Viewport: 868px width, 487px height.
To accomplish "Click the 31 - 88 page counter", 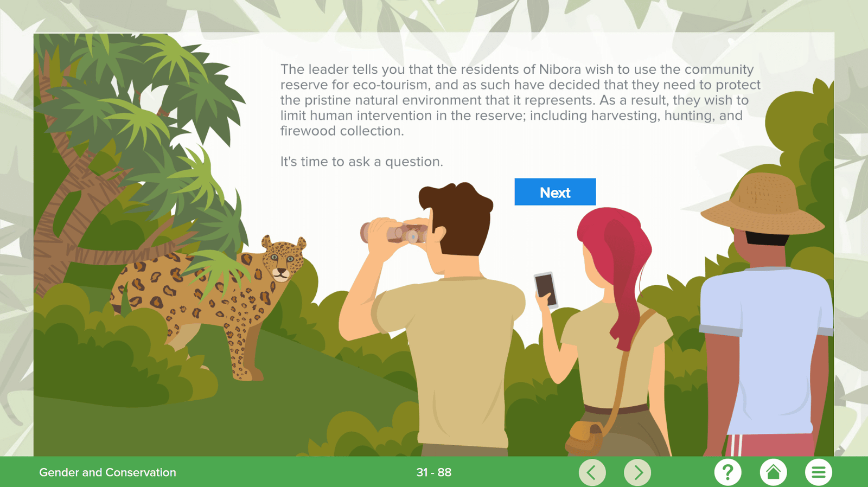I will (434, 472).
